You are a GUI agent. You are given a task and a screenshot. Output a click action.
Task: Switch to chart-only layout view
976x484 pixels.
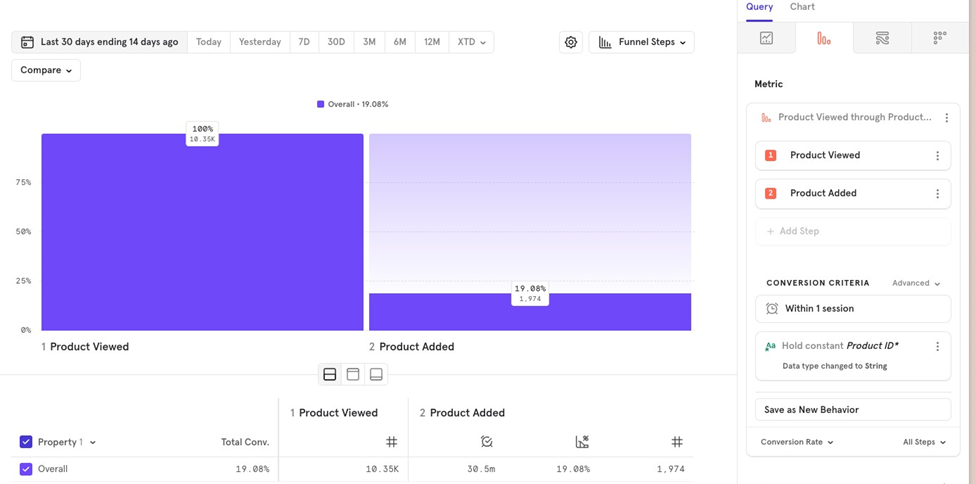pos(353,374)
